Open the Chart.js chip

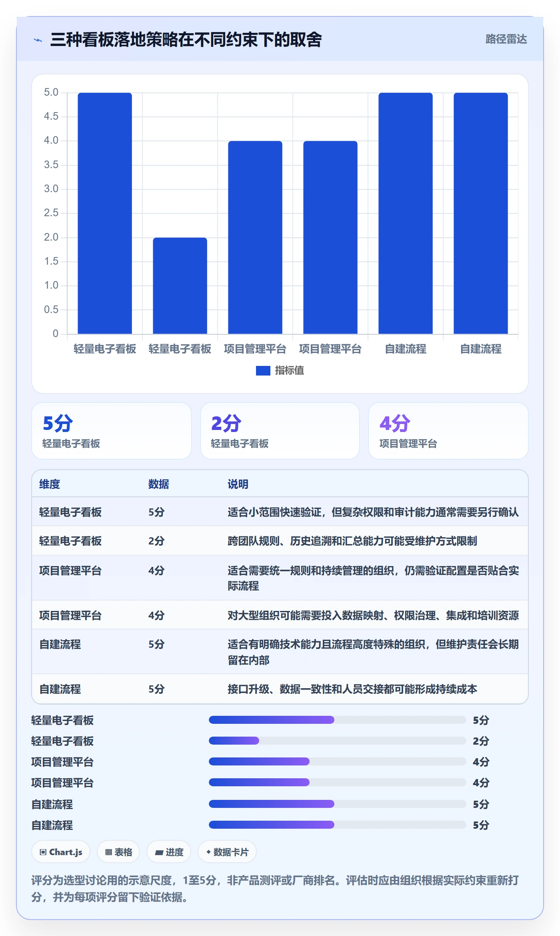click(61, 852)
